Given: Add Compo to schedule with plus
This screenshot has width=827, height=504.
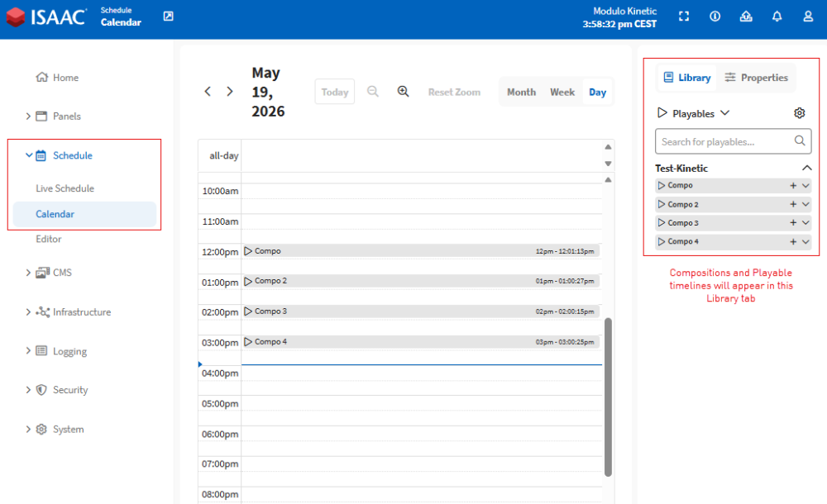Looking at the screenshot, I should (793, 186).
